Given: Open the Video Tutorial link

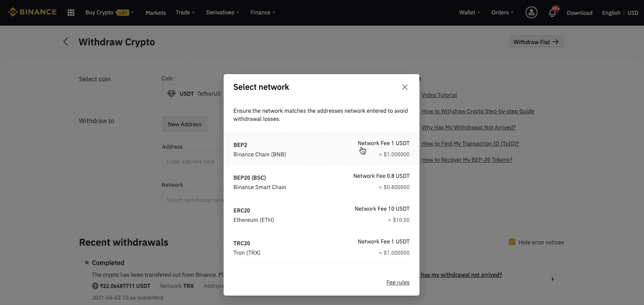Looking at the screenshot, I should (x=439, y=95).
